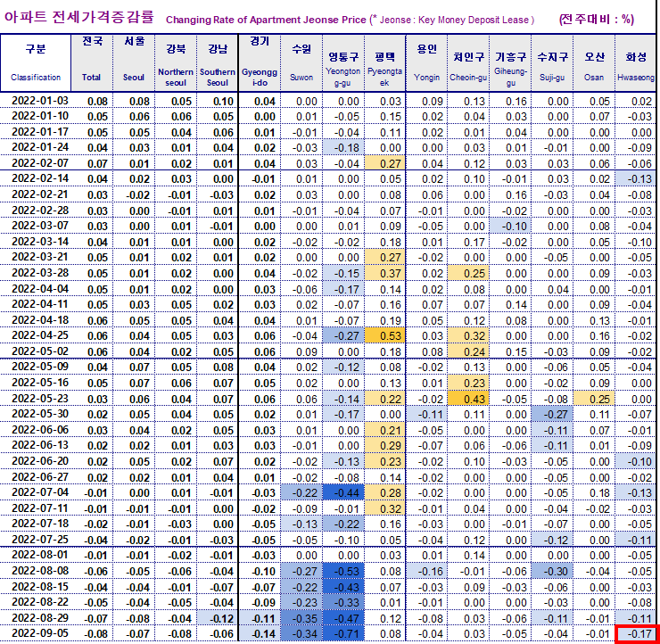Click the Osan column header
This screenshot has width=660, height=644.
[594, 62]
